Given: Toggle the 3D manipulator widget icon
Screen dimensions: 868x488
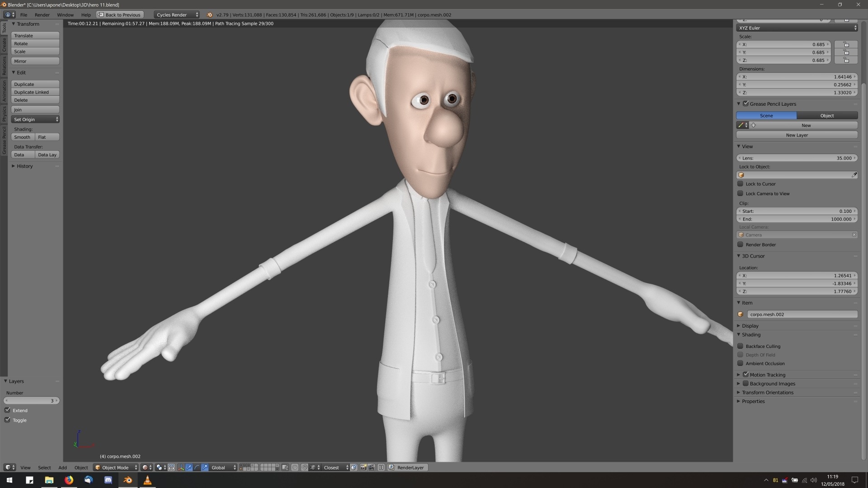Looking at the screenshot, I should pos(181,468).
